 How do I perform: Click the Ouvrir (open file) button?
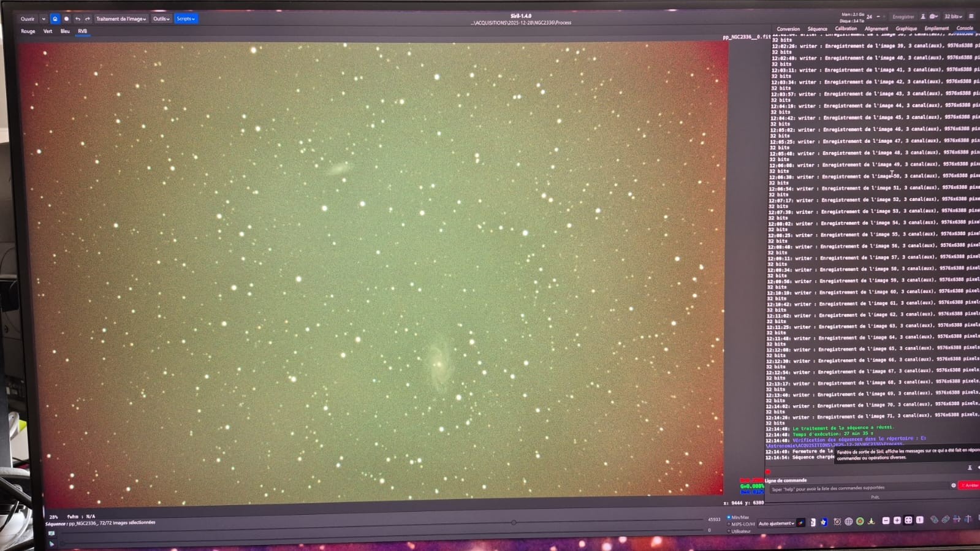coord(28,19)
